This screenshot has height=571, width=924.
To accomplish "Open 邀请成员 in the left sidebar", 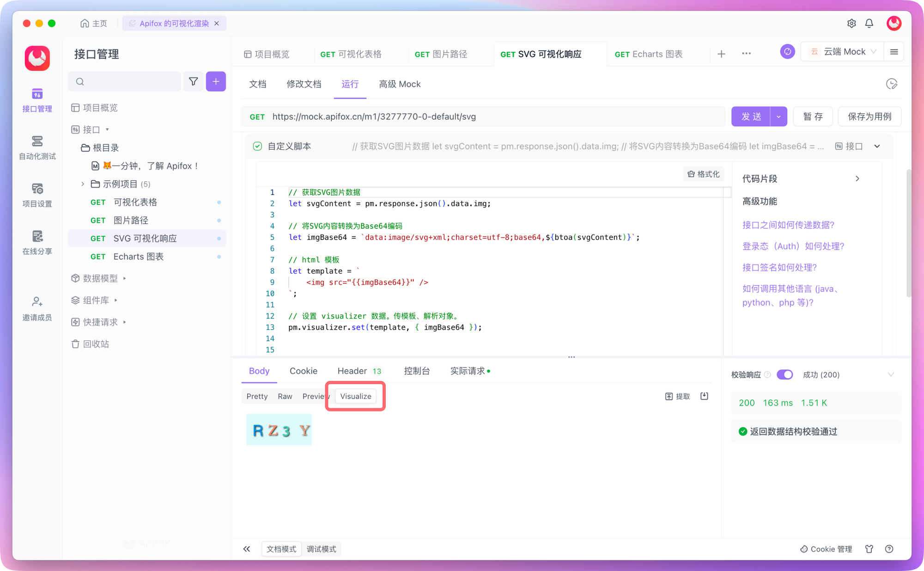I will pyautogui.click(x=37, y=309).
